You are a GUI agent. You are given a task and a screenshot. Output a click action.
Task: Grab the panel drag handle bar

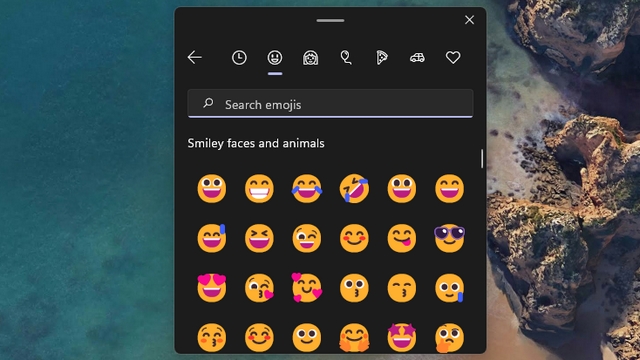coord(330,20)
